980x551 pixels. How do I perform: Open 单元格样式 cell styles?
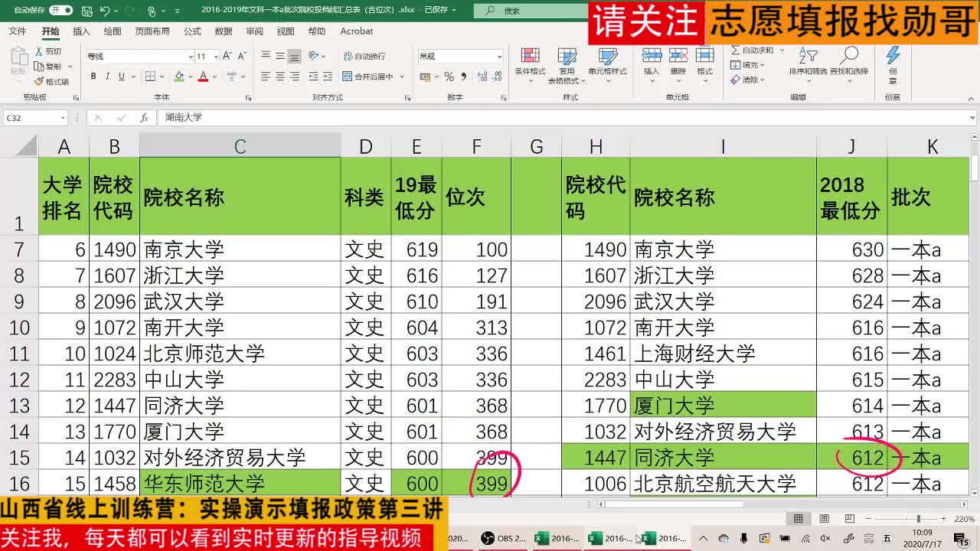(607, 64)
